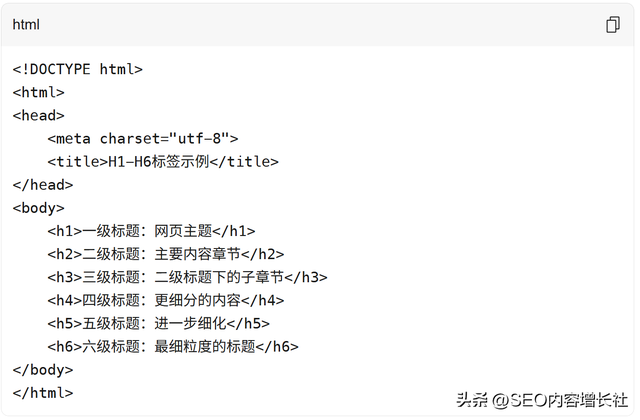
Task: Click the closing </html> tag line
Action: (x=43, y=392)
